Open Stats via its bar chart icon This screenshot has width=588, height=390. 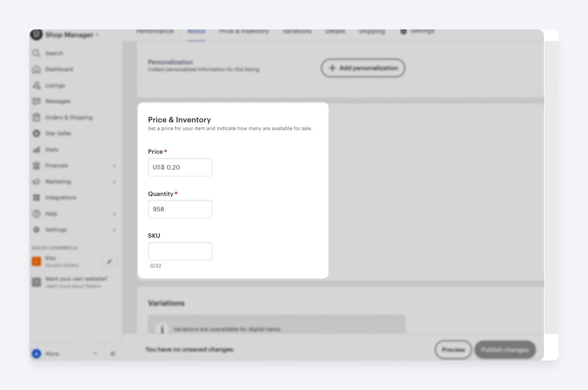36,149
